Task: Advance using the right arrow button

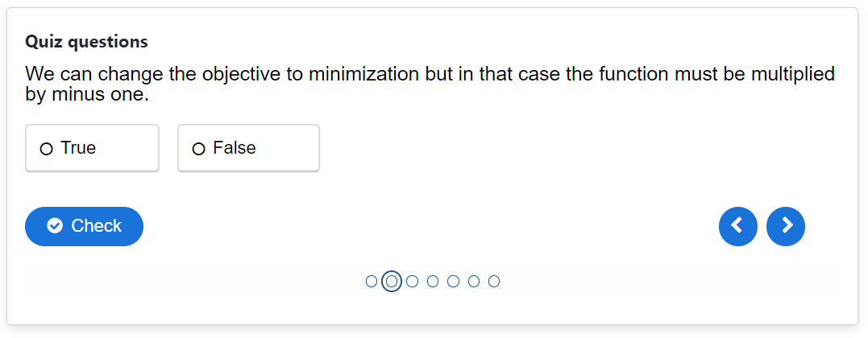Action: [x=786, y=226]
